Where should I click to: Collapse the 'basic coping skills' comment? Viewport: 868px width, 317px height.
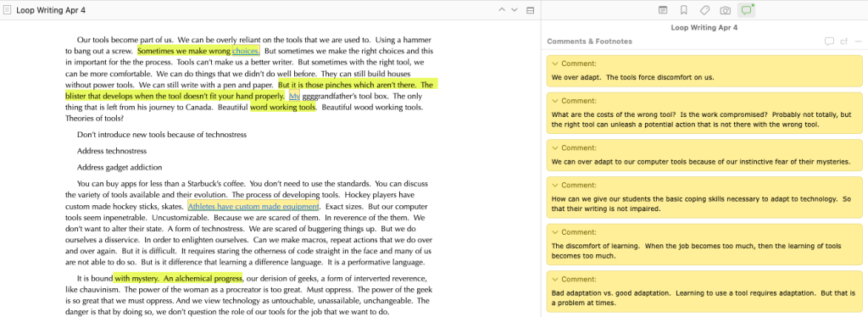[555, 186]
